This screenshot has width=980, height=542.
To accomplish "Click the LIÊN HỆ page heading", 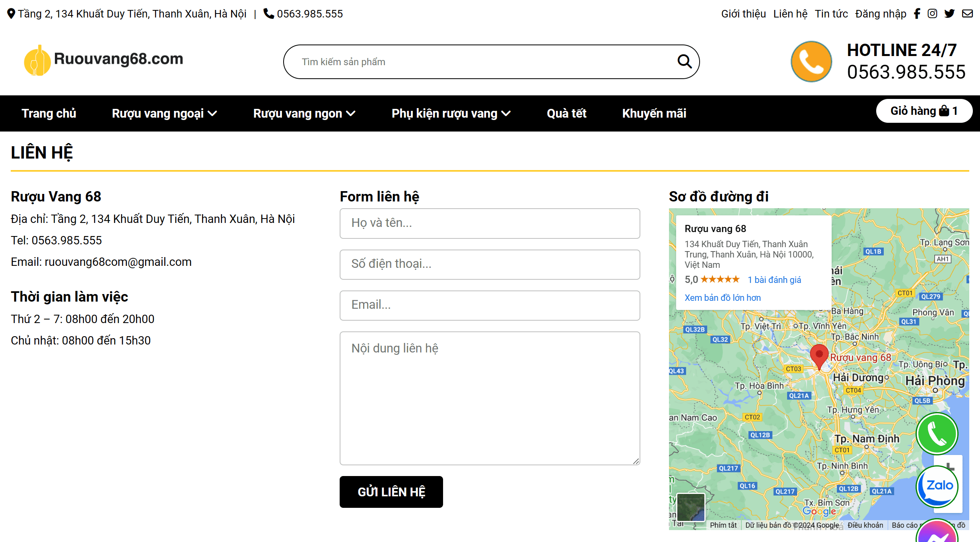I will 42,153.
